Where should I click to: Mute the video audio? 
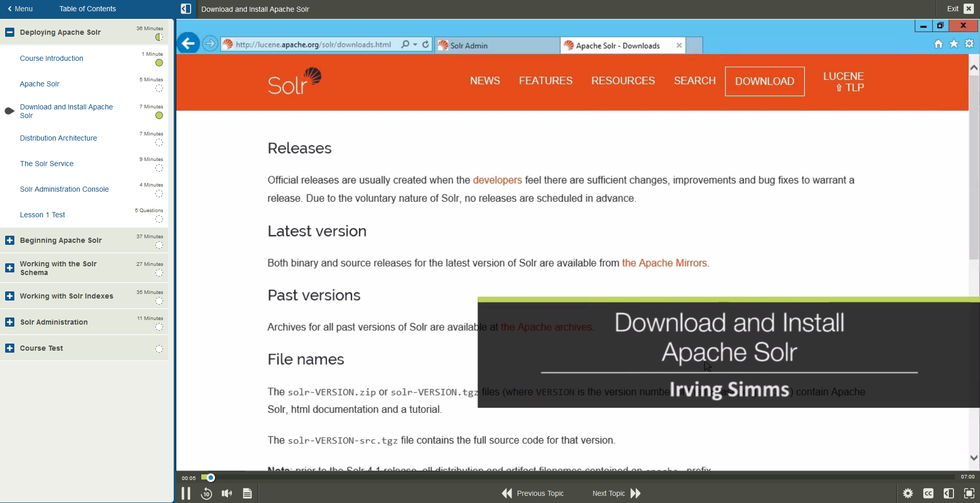226,493
